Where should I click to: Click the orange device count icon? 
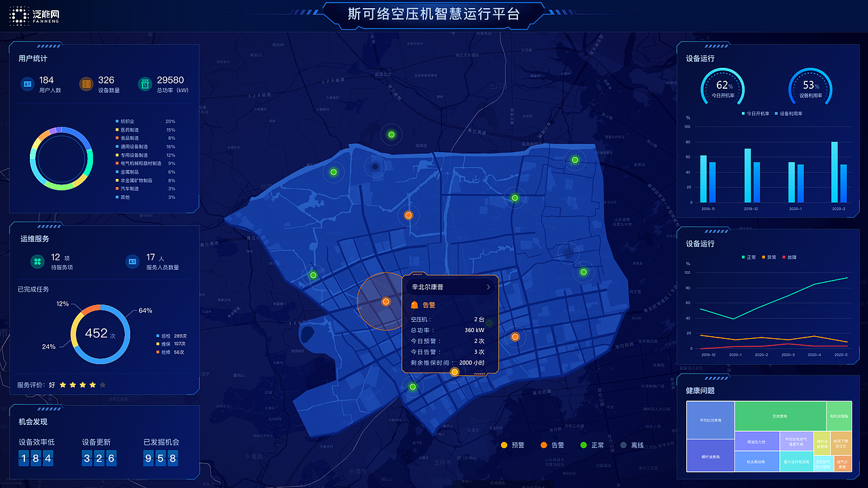pyautogui.click(x=86, y=84)
